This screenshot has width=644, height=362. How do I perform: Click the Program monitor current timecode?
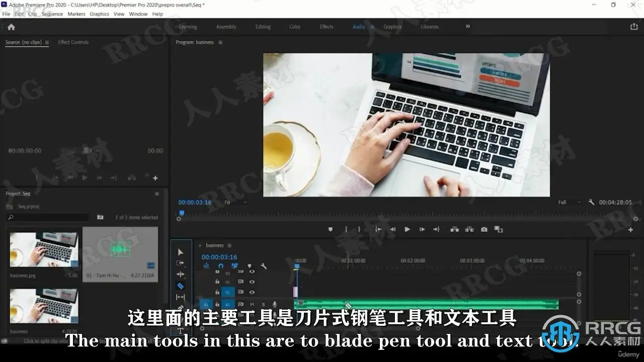(x=195, y=202)
